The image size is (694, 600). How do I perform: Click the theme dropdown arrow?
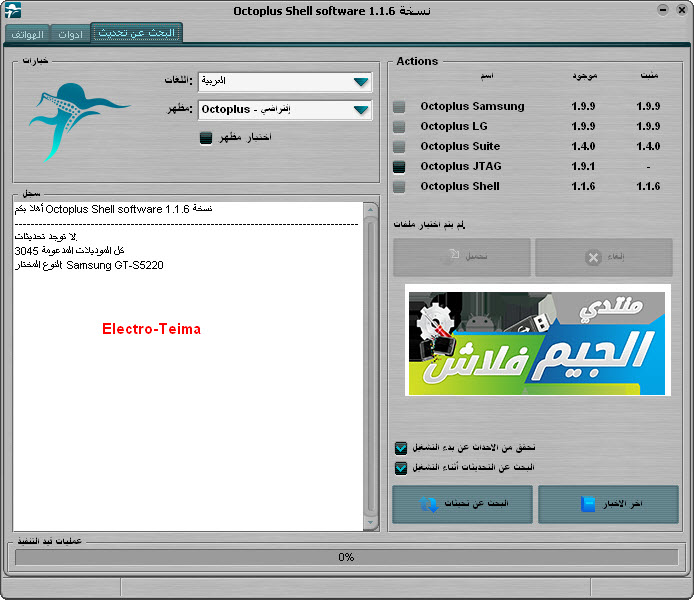tap(361, 110)
